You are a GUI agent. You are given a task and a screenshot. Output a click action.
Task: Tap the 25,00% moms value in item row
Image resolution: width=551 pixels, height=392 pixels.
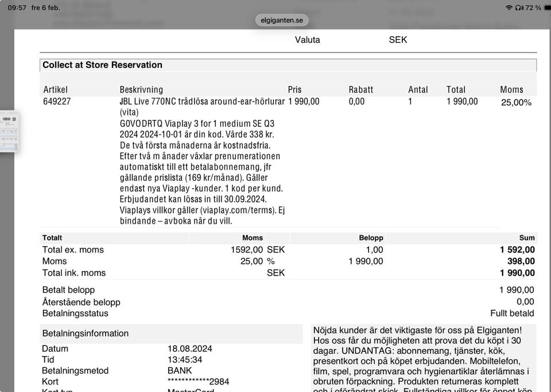pos(516,103)
